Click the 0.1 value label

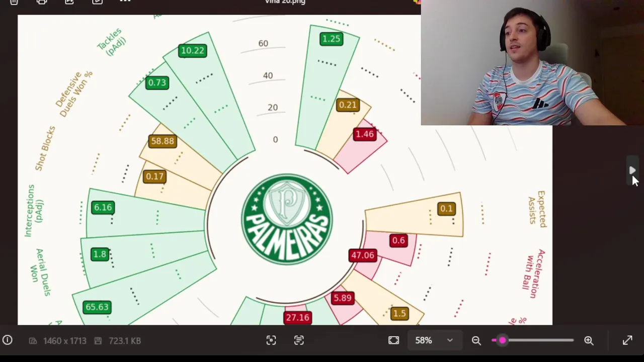coord(446,208)
